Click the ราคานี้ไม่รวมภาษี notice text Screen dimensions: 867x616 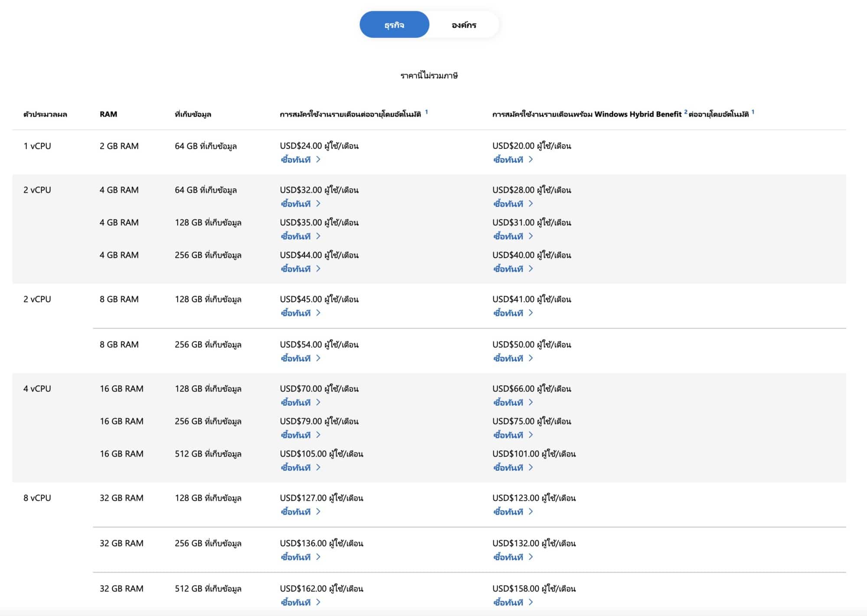429,75
